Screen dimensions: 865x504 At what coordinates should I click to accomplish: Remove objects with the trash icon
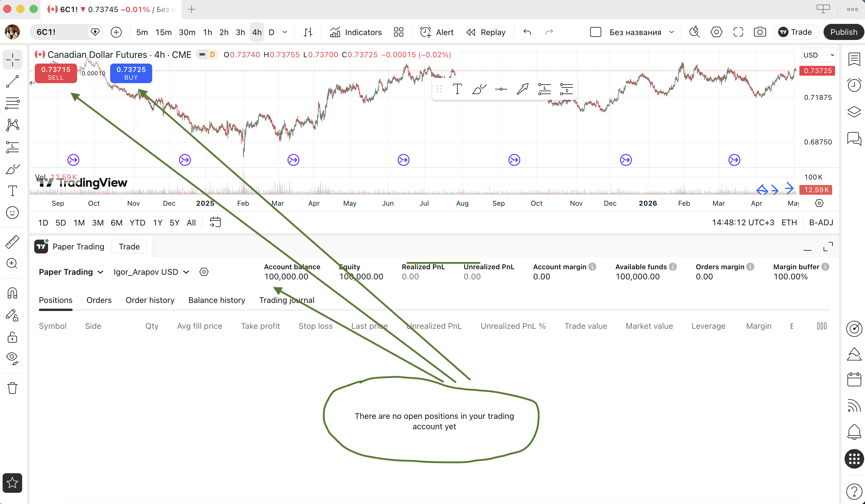pyautogui.click(x=12, y=388)
